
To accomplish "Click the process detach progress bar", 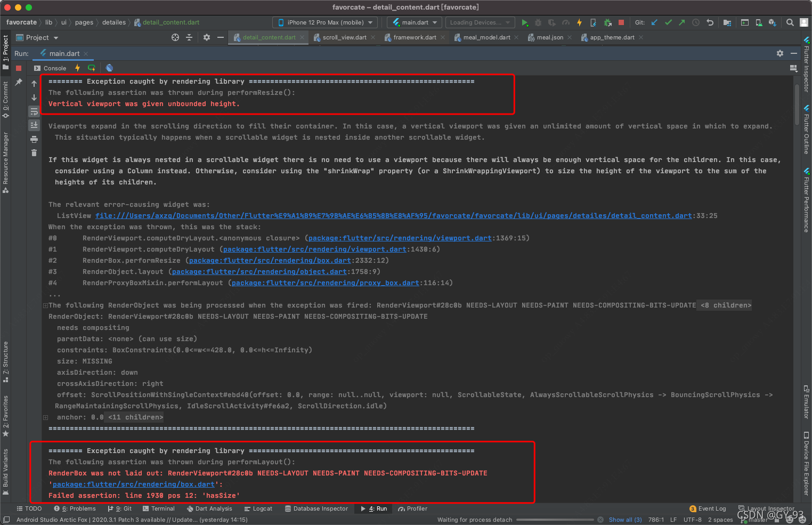I will coord(555,520).
